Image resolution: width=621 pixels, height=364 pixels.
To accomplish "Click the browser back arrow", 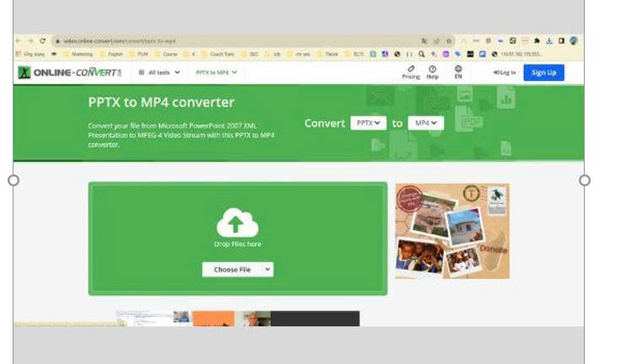I will click(19, 40).
